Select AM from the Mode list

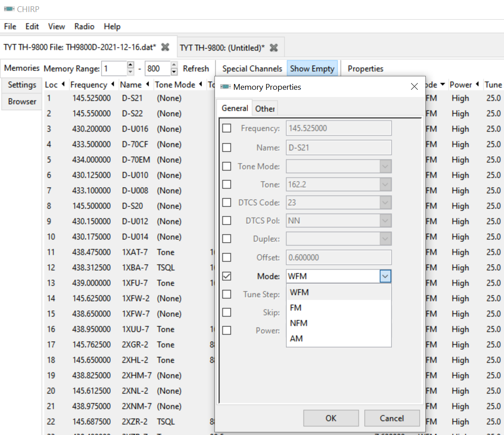pos(339,339)
